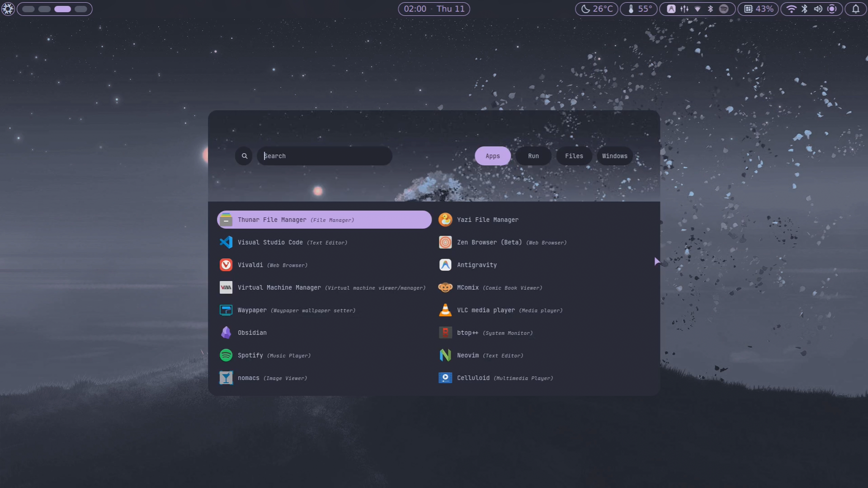Launch the Vivaldi web browser
Viewport: 868px width, 488px height.
(x=324, y=265)
